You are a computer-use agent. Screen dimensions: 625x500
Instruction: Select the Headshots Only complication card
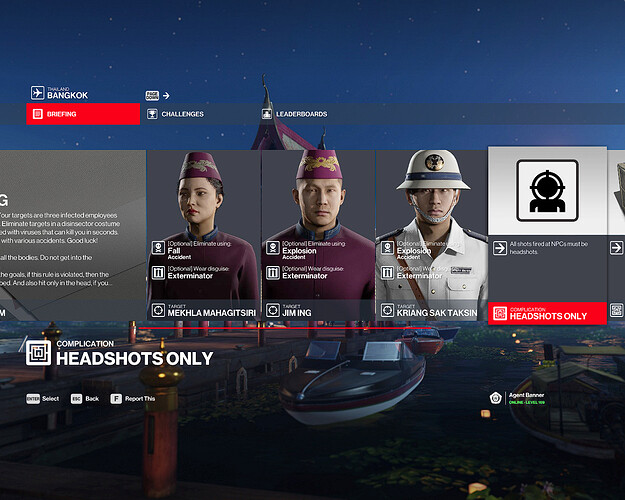[x=547, y=235]
